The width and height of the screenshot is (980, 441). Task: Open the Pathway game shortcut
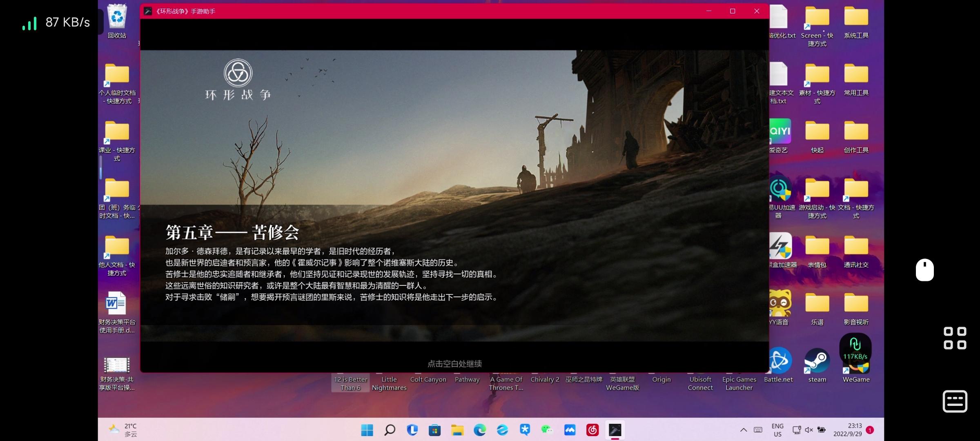[x=467, y=379]
